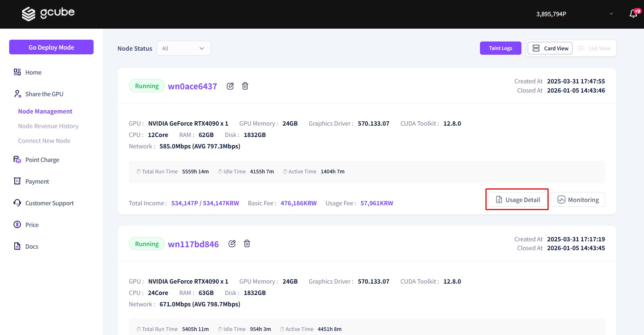This screenshot has width=644, height=335.
Task: Click Go Deploy Mode button
Action: 51,47
